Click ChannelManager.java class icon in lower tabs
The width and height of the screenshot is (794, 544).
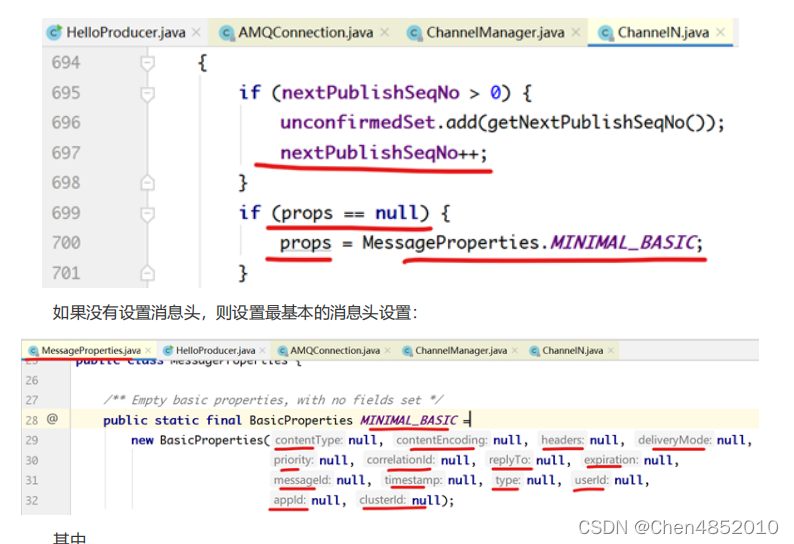click(x=407, y=351)
